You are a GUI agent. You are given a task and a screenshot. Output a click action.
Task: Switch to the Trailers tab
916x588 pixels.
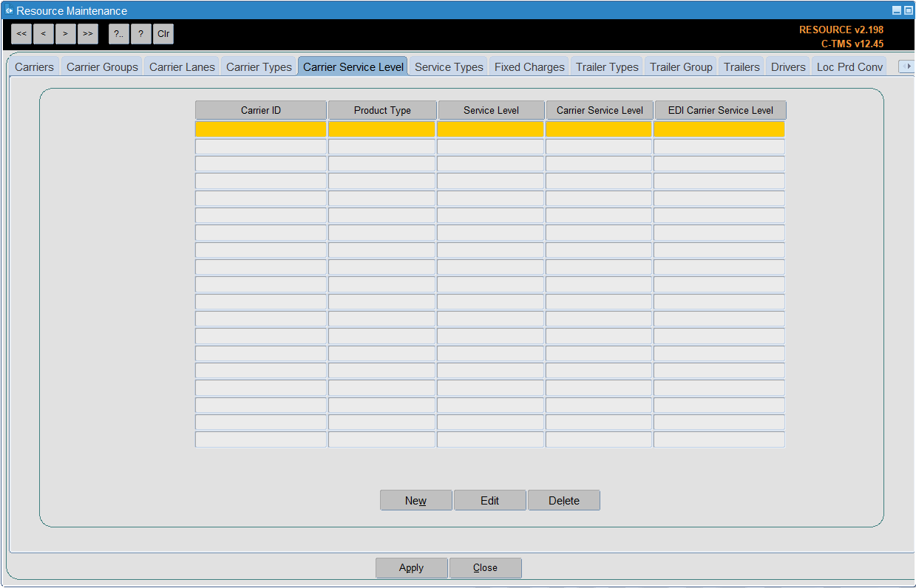coord(742,66)
